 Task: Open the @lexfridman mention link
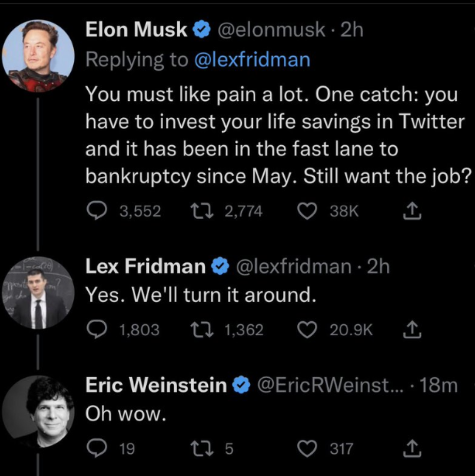pos(252,60)
